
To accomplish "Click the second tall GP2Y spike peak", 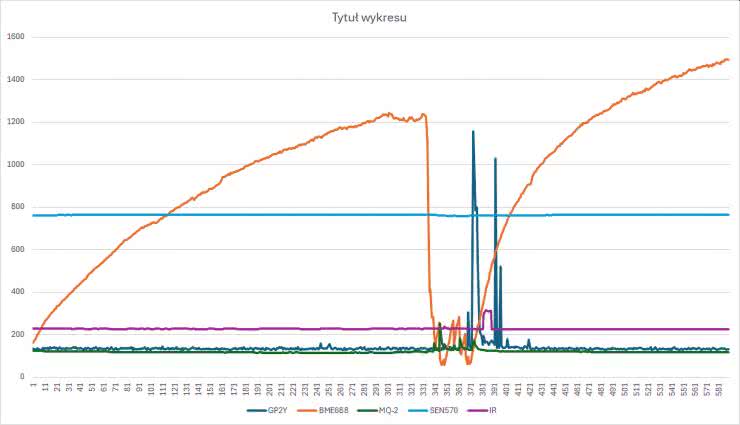I will [x=495, y=159].
